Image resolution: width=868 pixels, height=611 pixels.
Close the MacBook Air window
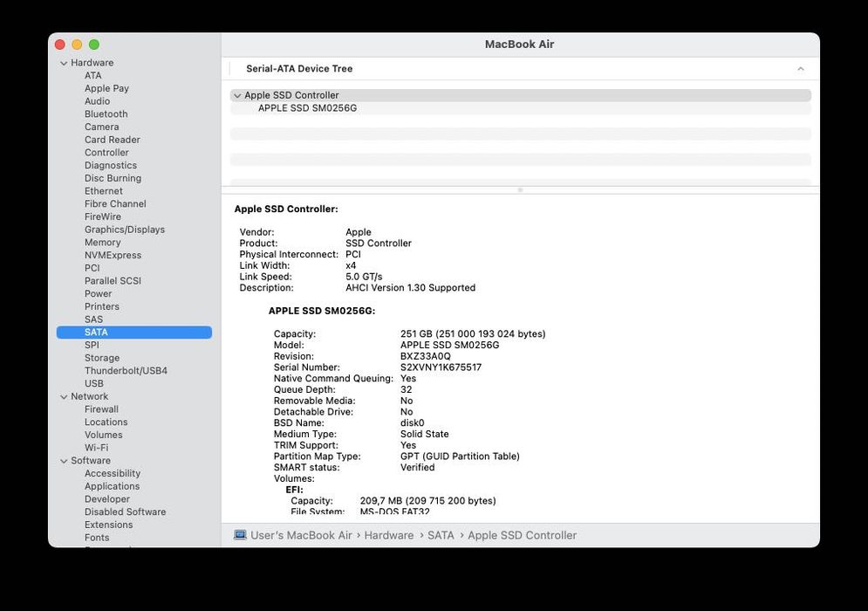(x=60, y=45)
